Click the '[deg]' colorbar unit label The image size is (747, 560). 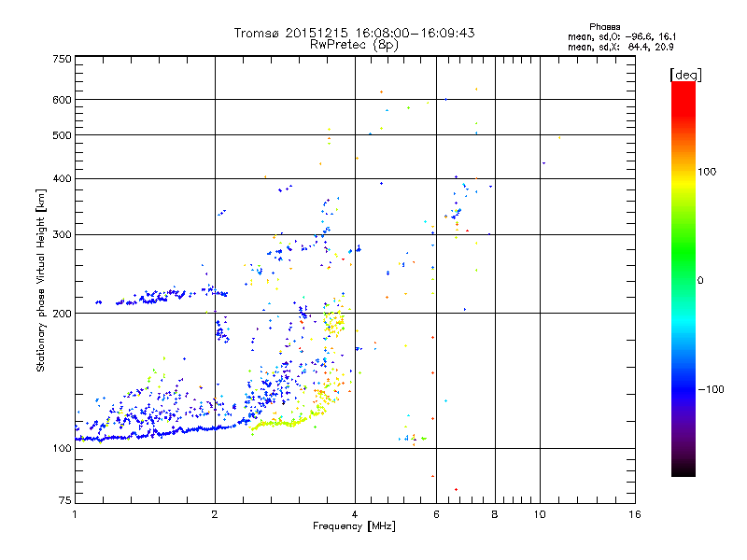(x=685, y=75)
